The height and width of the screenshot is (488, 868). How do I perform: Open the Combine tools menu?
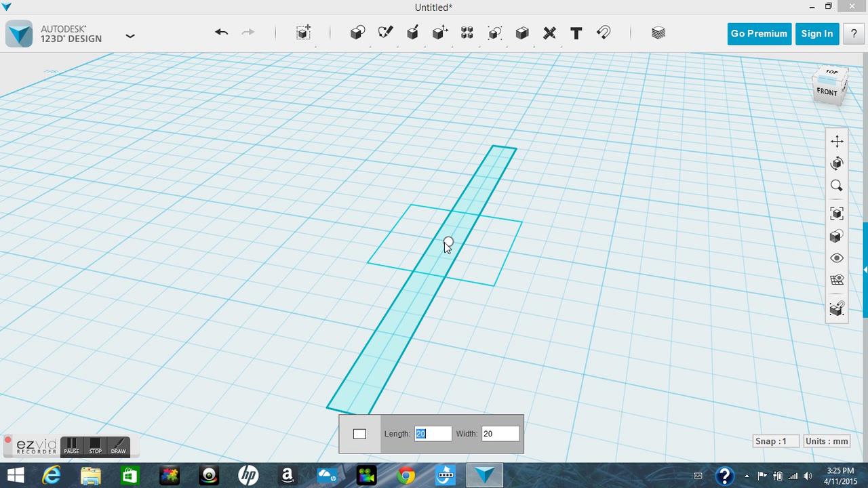[x=522, y=33]
